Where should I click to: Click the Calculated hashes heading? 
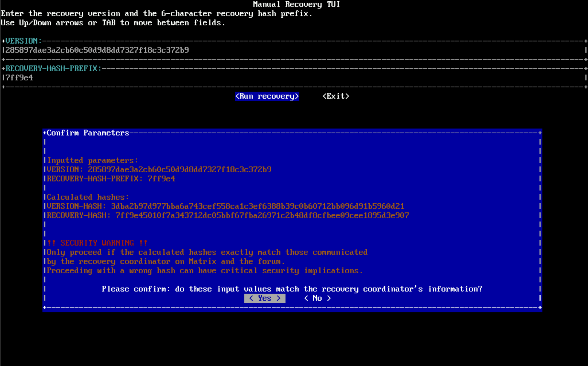point(88,197)
